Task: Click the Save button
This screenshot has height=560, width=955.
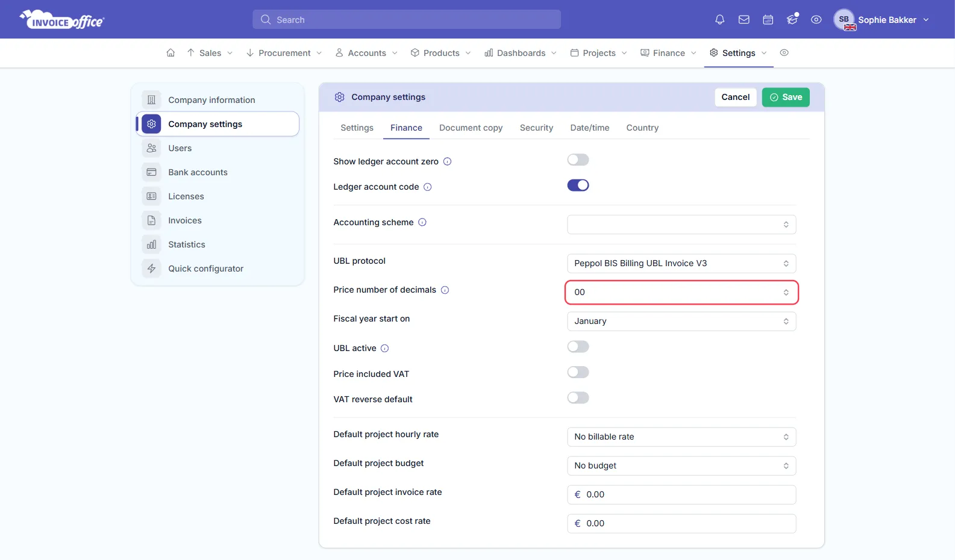Action: pyautogui.click(x=786, y=97)
